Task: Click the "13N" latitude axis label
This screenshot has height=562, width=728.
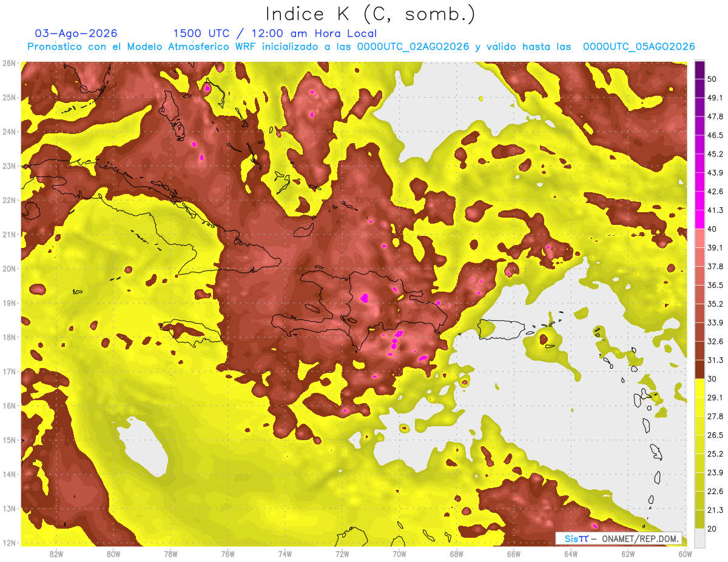Action: tap(9, 509)
